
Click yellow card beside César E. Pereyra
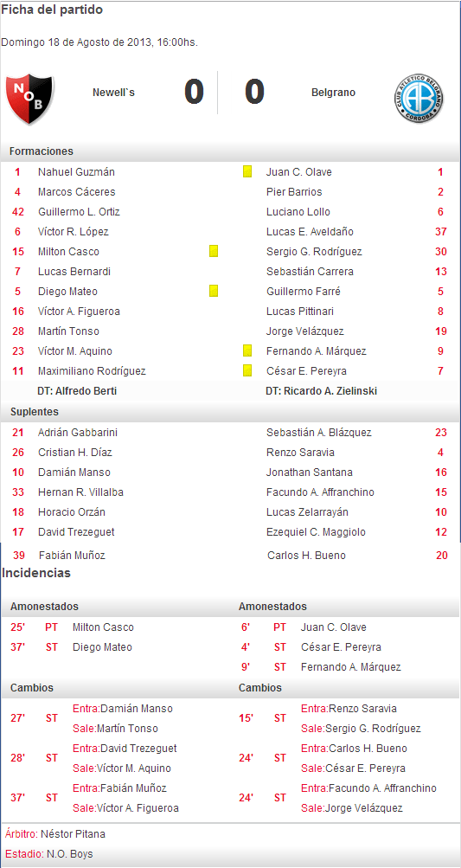pyautogui.click(x=247, y=371)
